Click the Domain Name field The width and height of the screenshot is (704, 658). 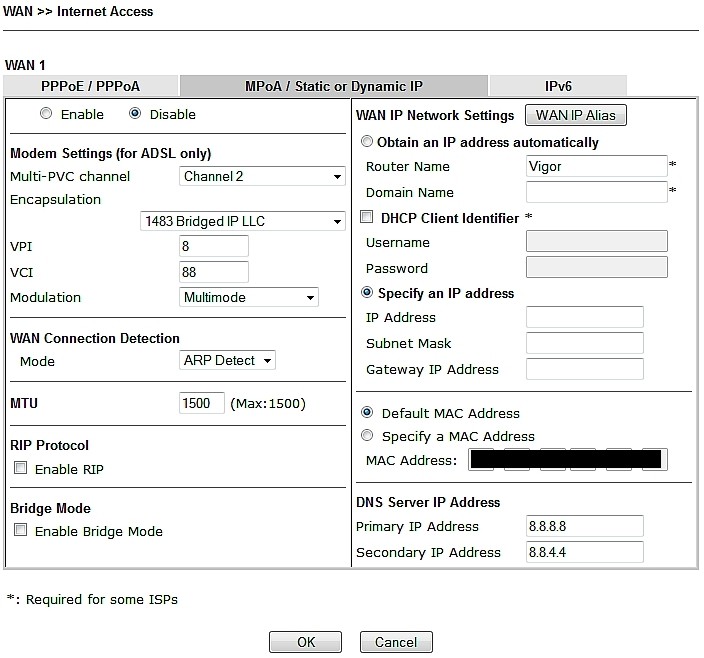point(597,192)
